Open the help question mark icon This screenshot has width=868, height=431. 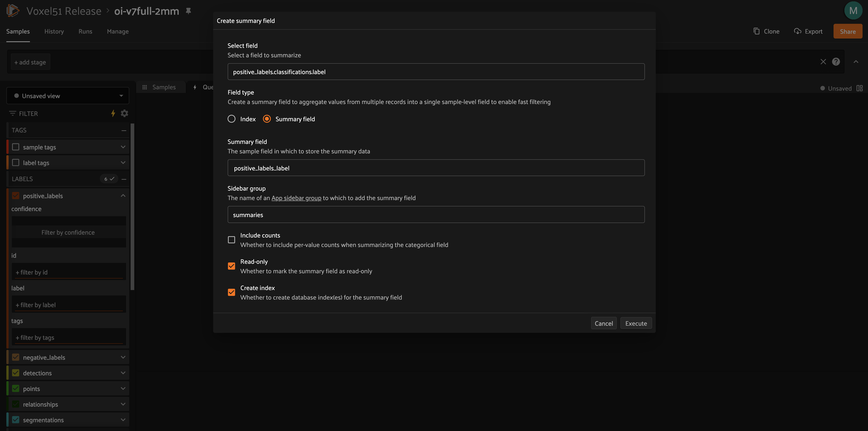click(x=836, y=62)
